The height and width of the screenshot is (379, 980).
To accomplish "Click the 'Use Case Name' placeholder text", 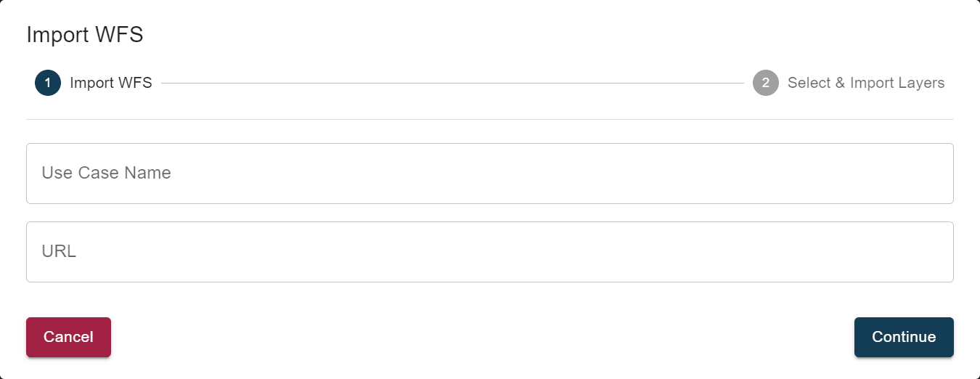I will click(106, 174).
